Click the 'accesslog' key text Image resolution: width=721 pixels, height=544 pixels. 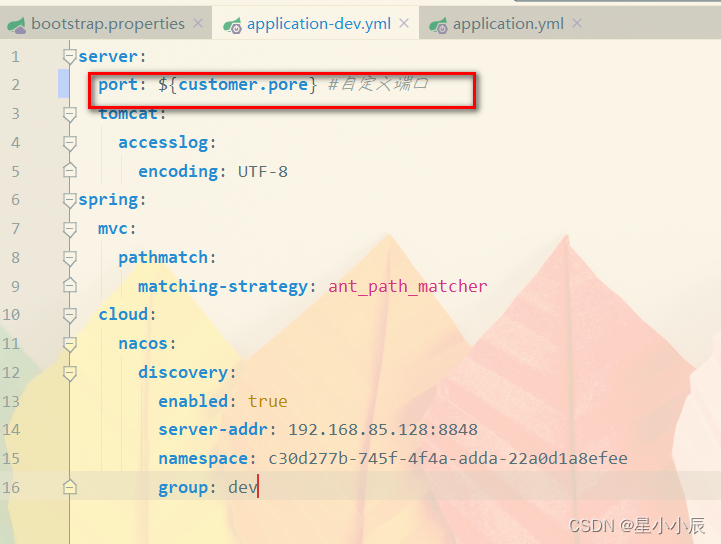(163, 143)
